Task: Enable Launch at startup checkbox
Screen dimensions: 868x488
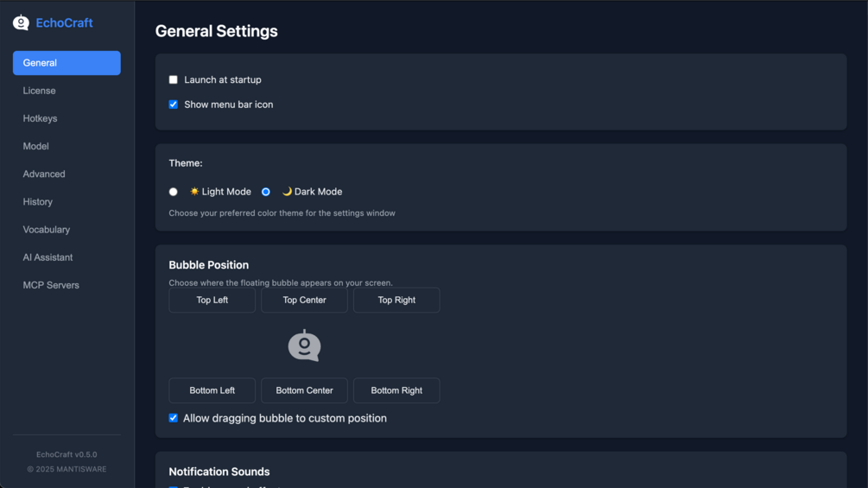Action: point(174,79)
